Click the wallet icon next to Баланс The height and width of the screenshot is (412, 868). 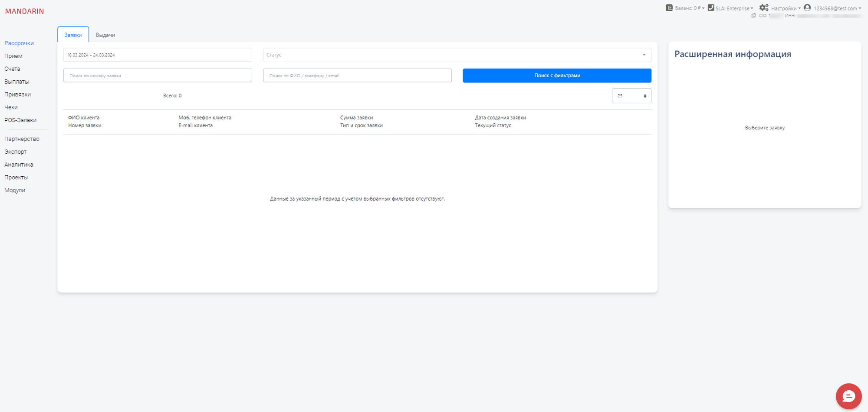click(x=669, y=8)
